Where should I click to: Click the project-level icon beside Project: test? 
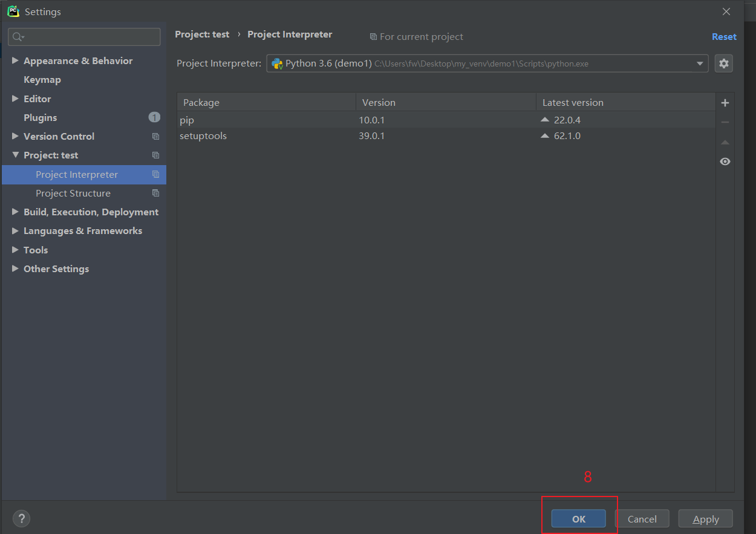tap(155, 155)
